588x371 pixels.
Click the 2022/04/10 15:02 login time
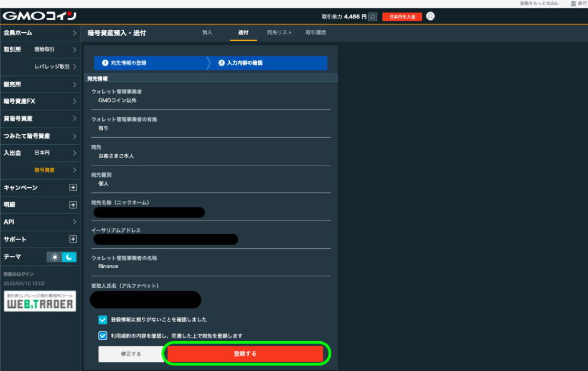pyautogui.click(x=24, y=284)
